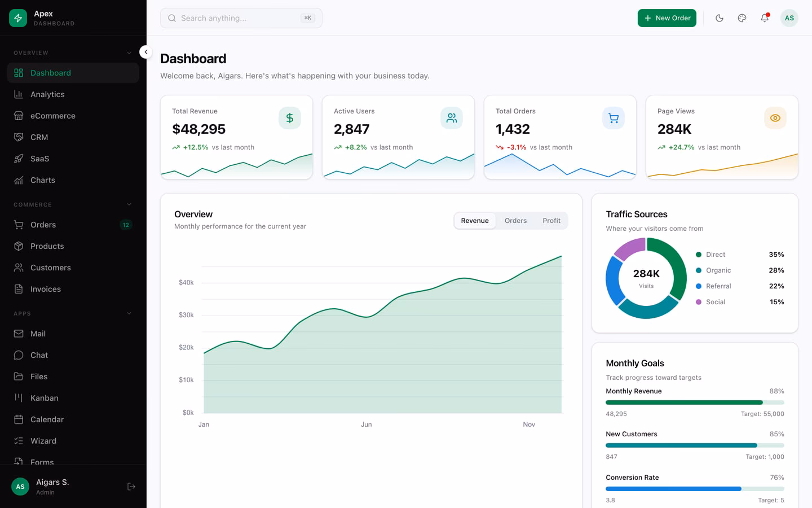Open the SaaS page
The height and width of the screenshot is (508, 812).
73,159
